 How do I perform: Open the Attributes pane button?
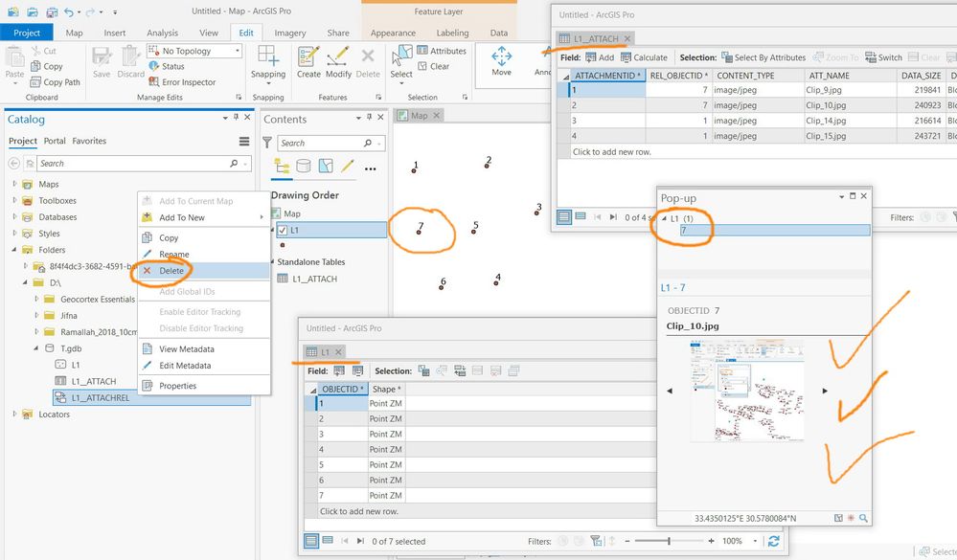[x=442, y=51]
